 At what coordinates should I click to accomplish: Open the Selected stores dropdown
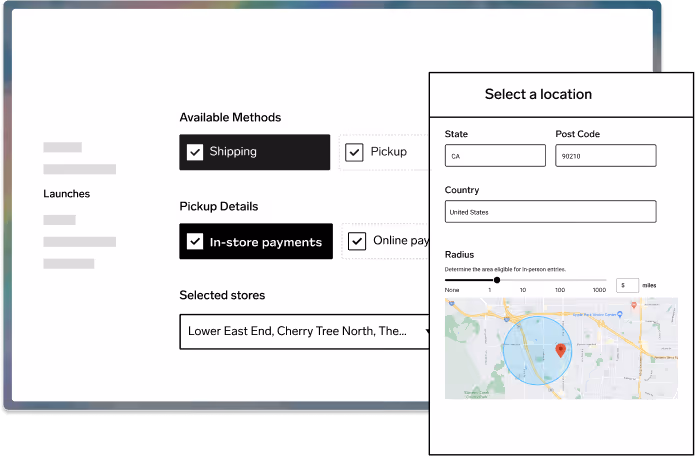coord(305,331)
